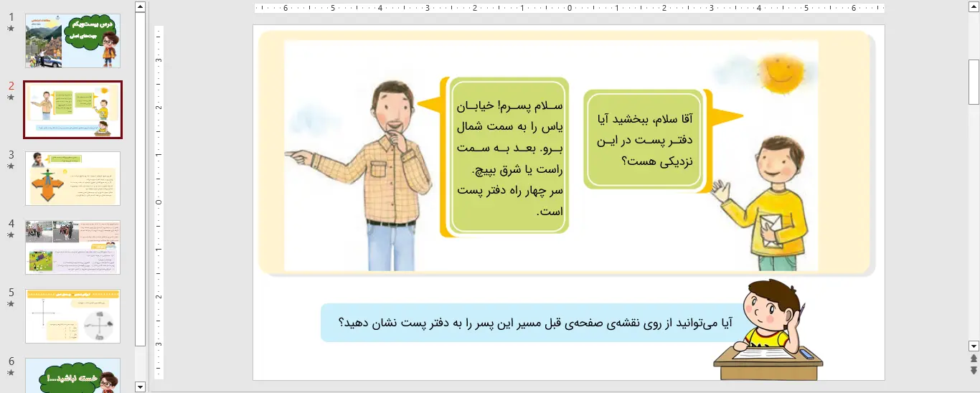The image size is (980, 393).
Task: Select the student writing at desk picture
Action: (x=768, y=330)
